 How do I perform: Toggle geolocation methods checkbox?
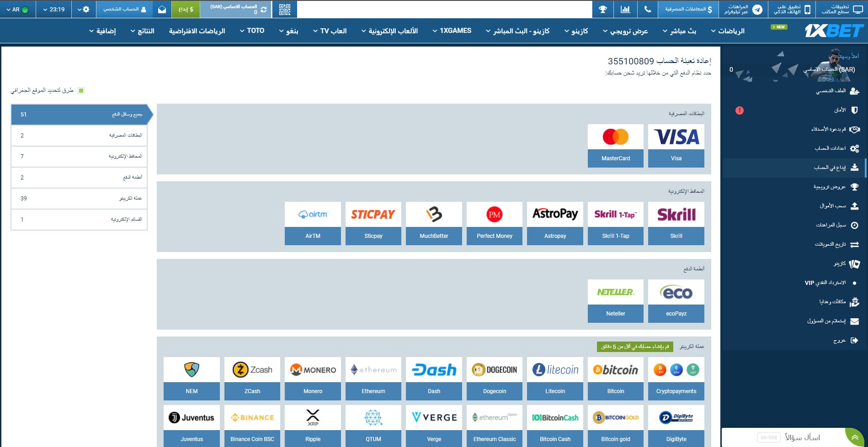click(x=81, y=90)
